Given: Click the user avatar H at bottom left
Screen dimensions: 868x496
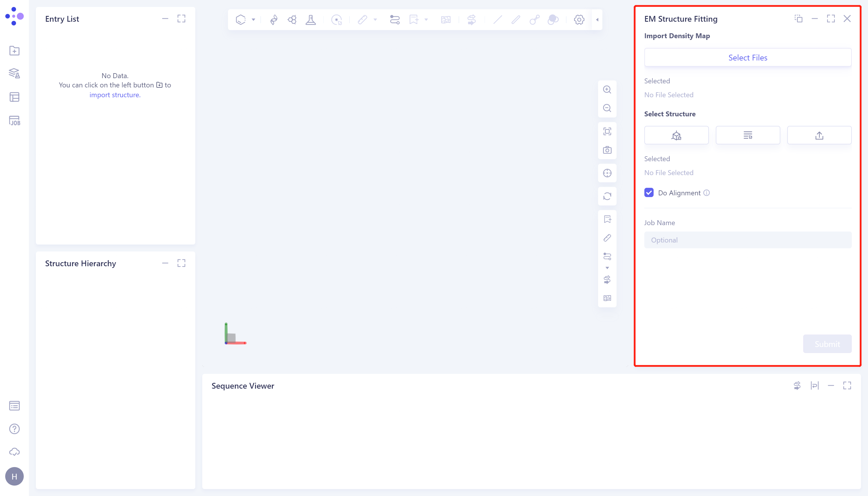Looking at the screenshot, I should 14,476.
